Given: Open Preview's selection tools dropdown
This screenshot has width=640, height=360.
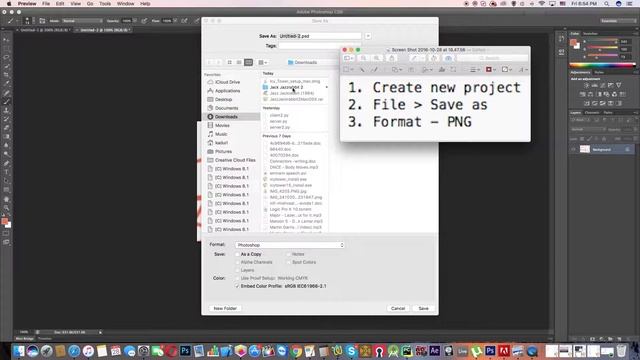Looking at the screenshot, I should tap(348, 70).
